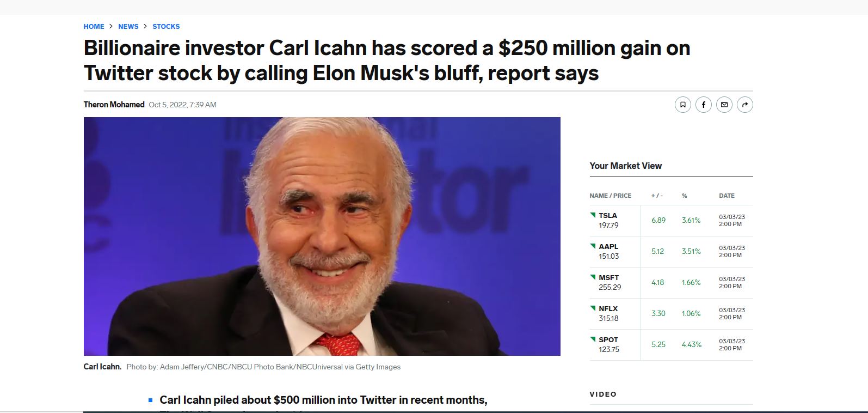This screenshot has width=868, height=413.
Task: Open the NEWS breadcrumb section
Action: click(x=128, y=26)
